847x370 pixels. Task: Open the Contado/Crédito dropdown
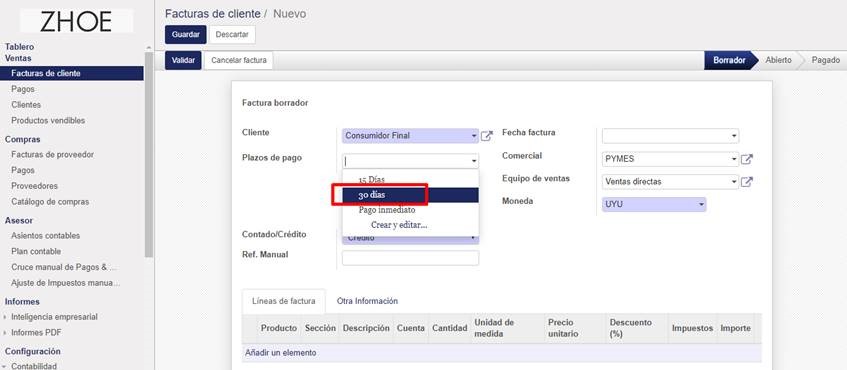[x=474, y=238]
